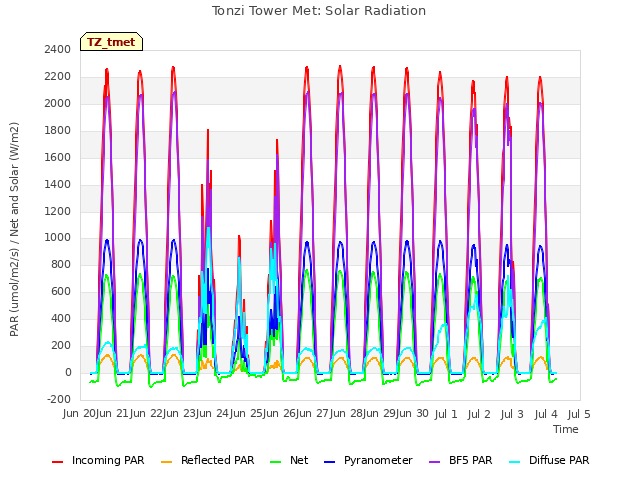Click the red Incoming PAR legend swatch
This screenshot has width=640, height=480.
(58, 461)
